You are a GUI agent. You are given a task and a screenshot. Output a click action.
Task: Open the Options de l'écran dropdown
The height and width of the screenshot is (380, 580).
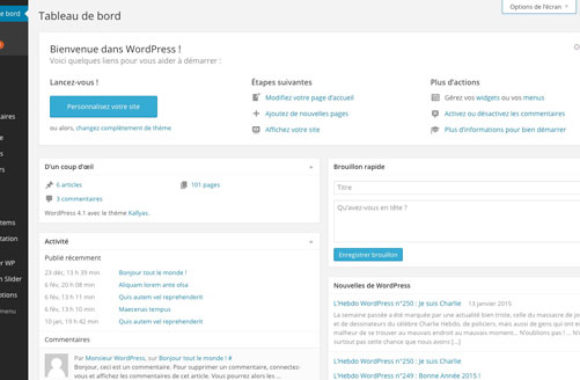(x=539, y=7)
